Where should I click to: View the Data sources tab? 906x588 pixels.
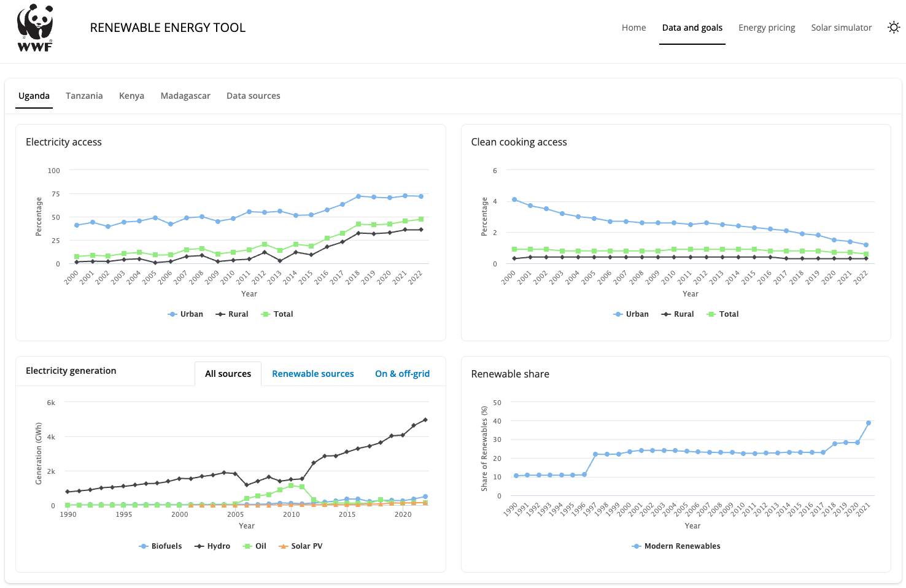pos(253,96)
